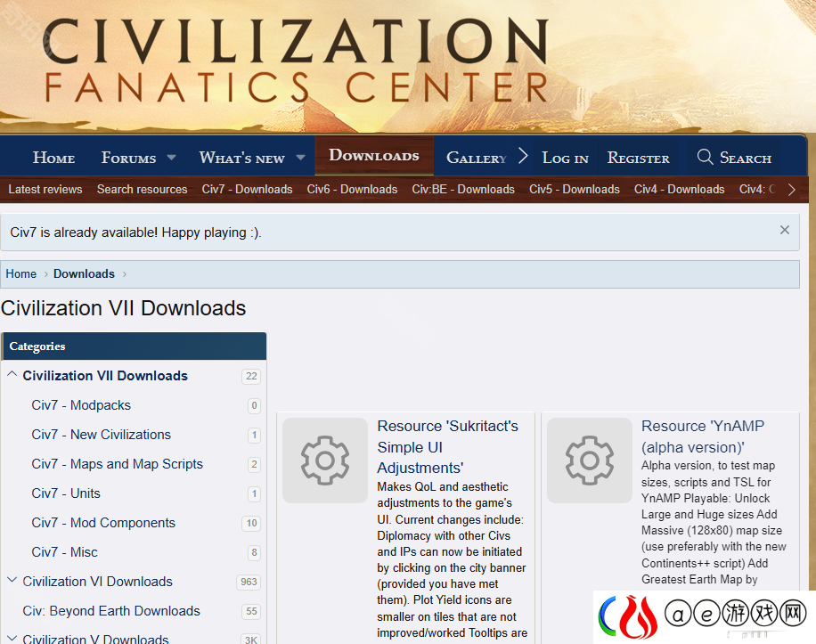This screenshot has width=816, height=644.
Task: Click the 10 count beside Mod Components
Action: pyautogui.click(x=251, y=523)
